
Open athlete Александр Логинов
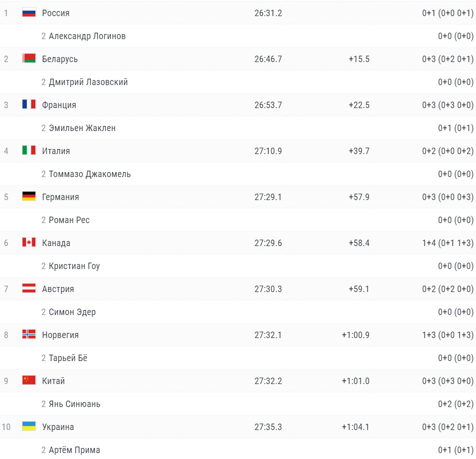[87, 36]
